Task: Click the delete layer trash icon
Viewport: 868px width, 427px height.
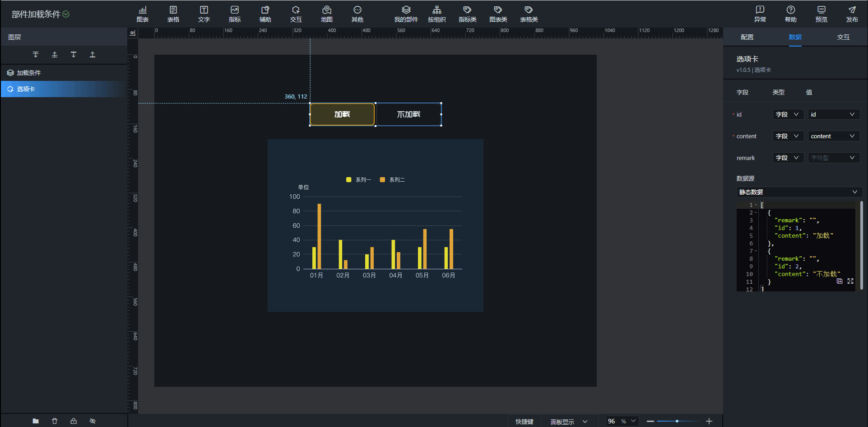Action: point(55,421)
